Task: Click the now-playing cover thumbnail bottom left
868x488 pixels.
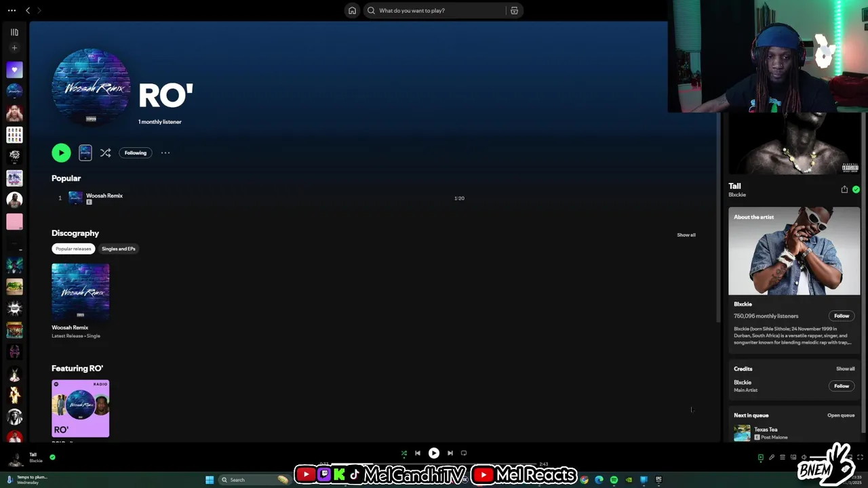Action: click(15, 459)
